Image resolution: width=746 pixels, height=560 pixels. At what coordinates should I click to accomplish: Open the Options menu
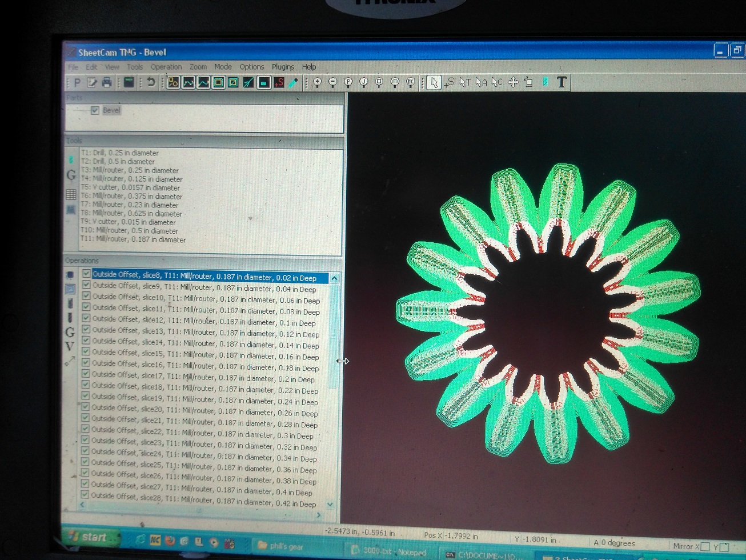tap(251, 67)
